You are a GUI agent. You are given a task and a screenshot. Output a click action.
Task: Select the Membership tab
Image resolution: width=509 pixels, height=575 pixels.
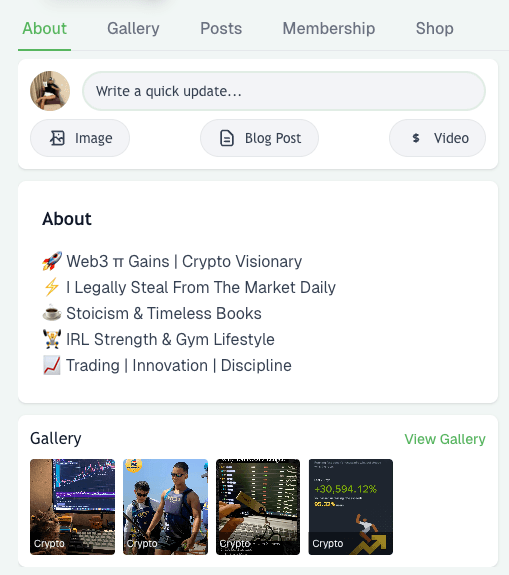[x=329, y=29]
